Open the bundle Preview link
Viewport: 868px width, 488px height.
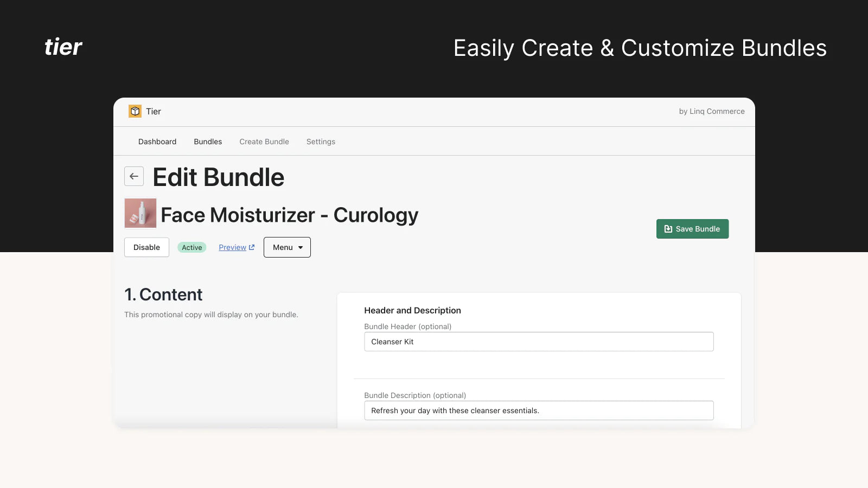click(x=232, y=247)
